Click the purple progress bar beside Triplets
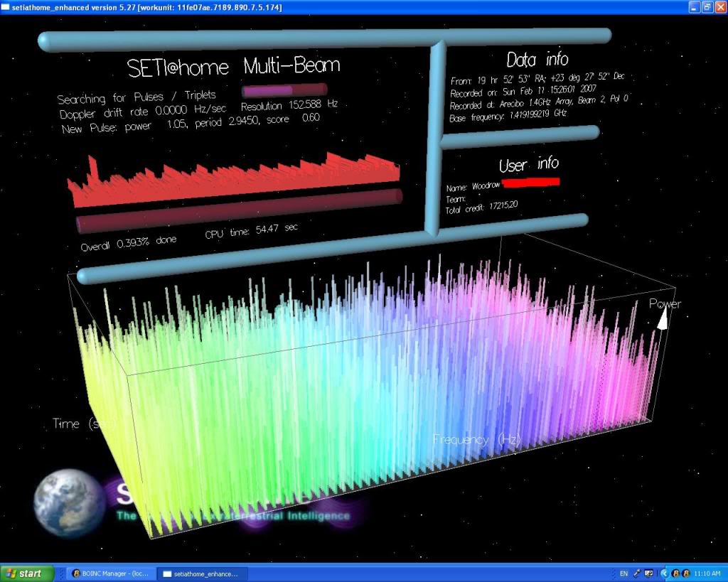728x582 pixels. 284,90
